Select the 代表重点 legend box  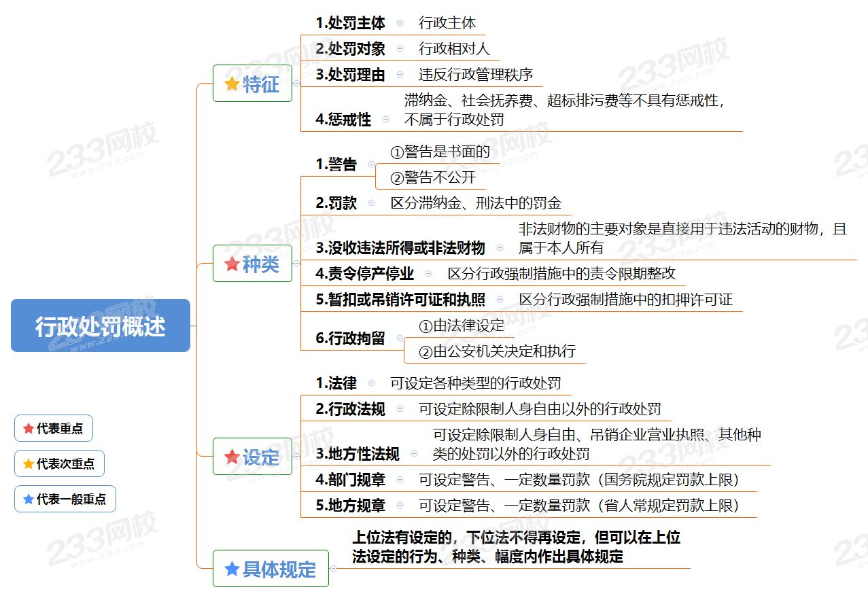[x=54, y=428]
